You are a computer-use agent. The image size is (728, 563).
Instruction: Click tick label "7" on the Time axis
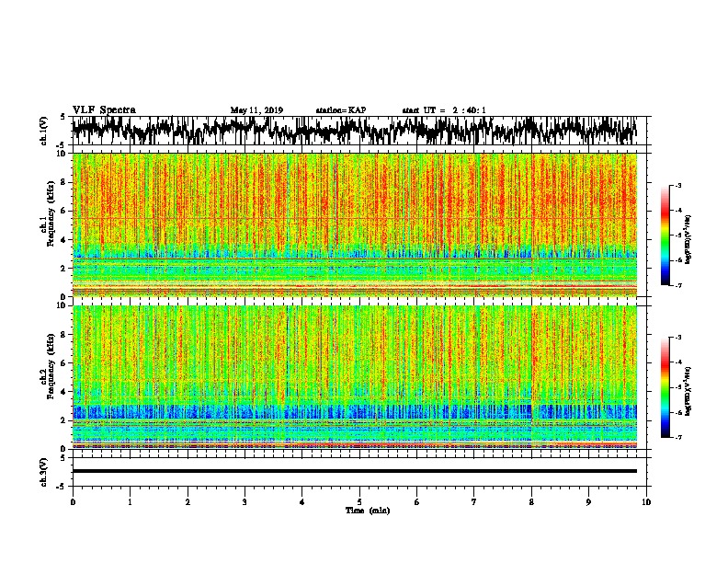(474, 502)
